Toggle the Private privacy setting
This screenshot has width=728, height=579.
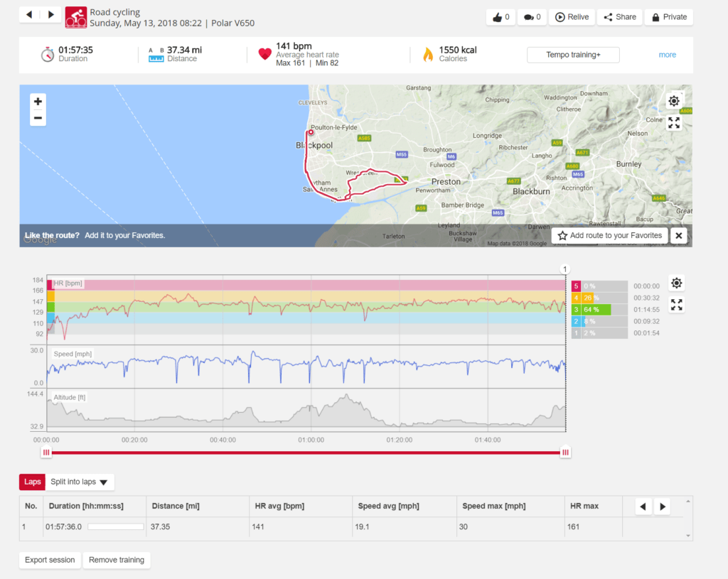pyautogui.click(x=668, y=17)
